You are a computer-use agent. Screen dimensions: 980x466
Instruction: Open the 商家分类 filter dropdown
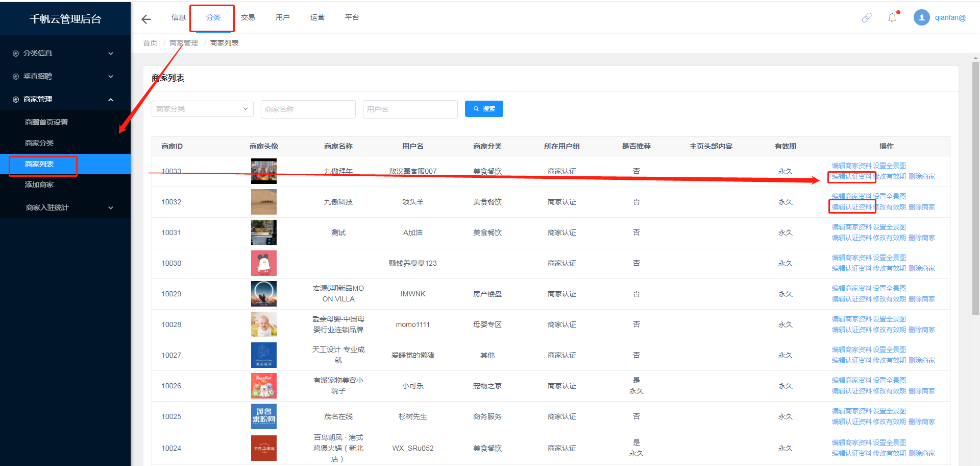pyautogui.click(x=203, y=109)
